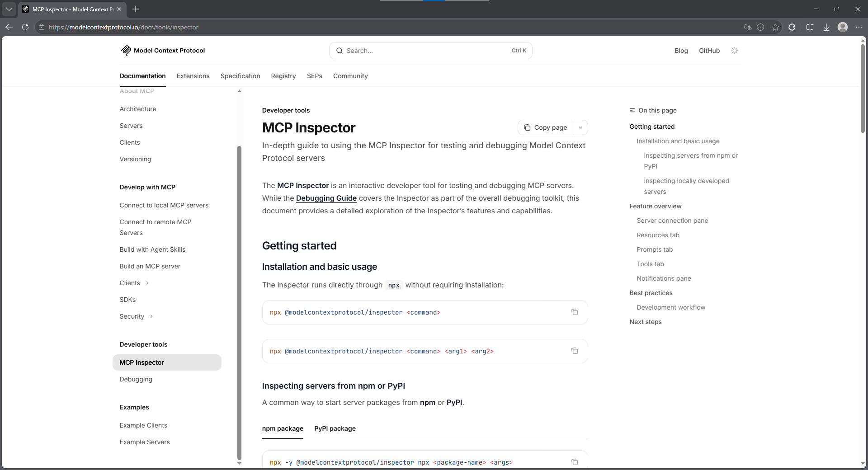868x470 pixels.
Task: Jump to Resources tab section
Action: [x=658, y=235]
